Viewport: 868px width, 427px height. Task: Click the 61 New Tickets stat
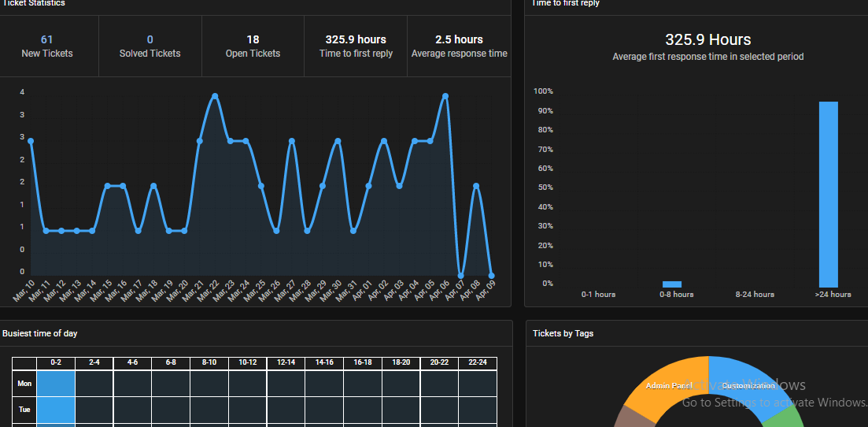(47, 46)
